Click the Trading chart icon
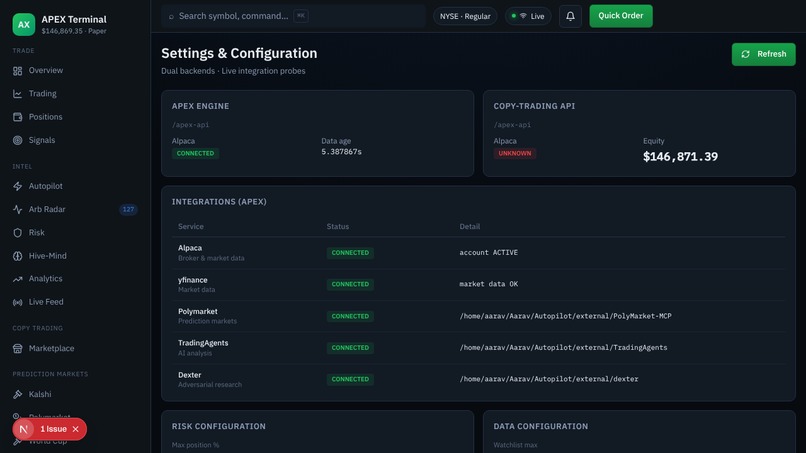 [x=17, y=94]
